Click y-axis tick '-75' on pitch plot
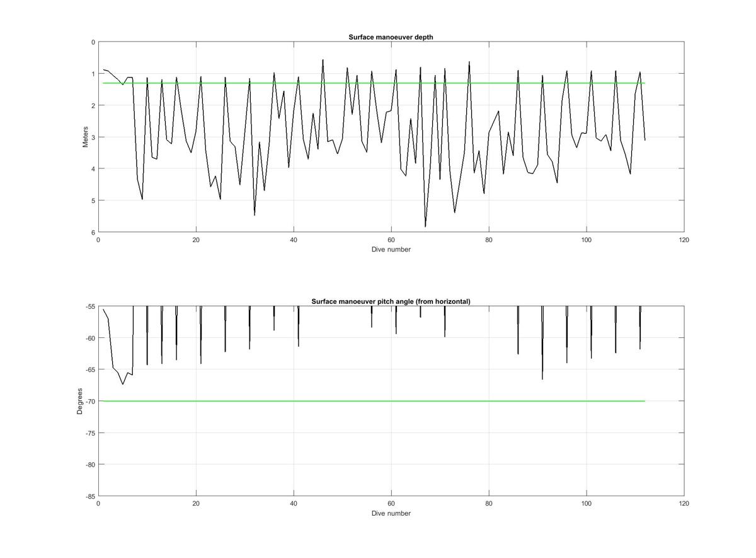756x558 pixels. (x=89, y=433)
